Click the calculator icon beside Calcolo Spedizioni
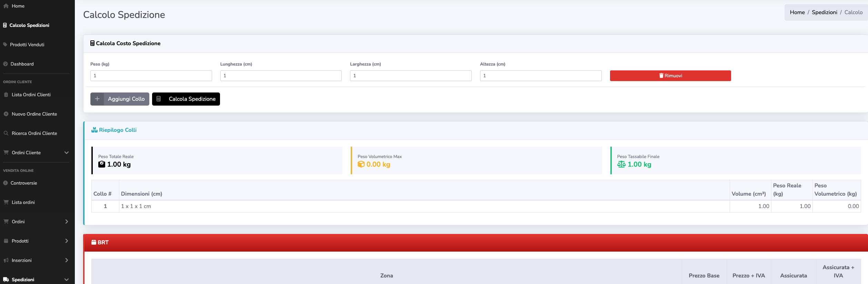The width and height of the screenshot is (868, 284). coord(5,25)
